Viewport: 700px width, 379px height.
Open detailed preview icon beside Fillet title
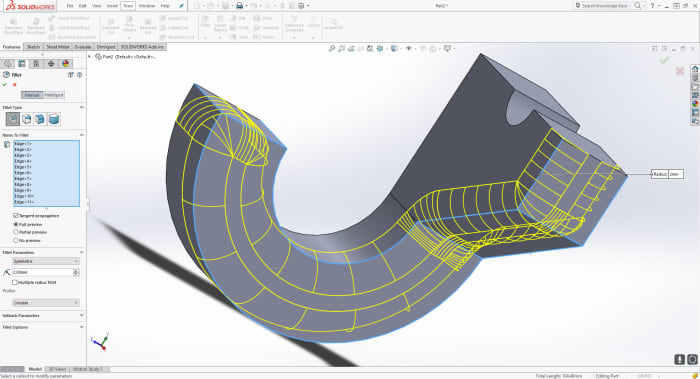pyautogui.click(x=71, y=75)
